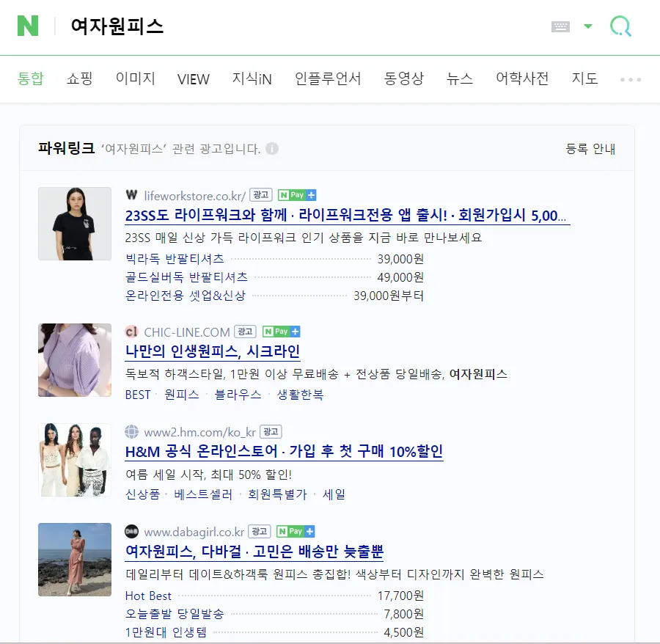Click the plus on dabagirl's N Pay badge

tap(309, 531)
